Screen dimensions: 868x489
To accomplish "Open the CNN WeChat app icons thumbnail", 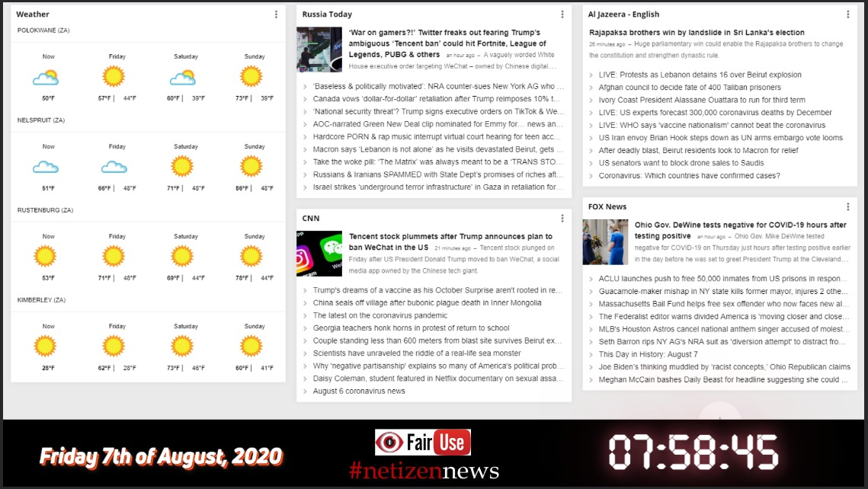I will coord(319,254).
